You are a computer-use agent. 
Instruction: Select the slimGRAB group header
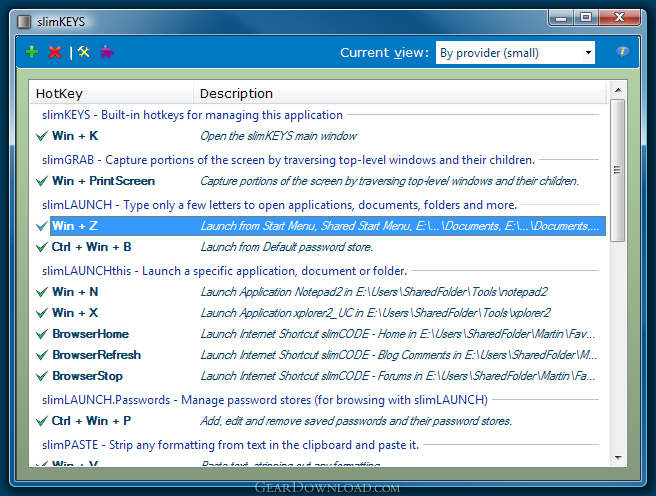coord(288,160)
